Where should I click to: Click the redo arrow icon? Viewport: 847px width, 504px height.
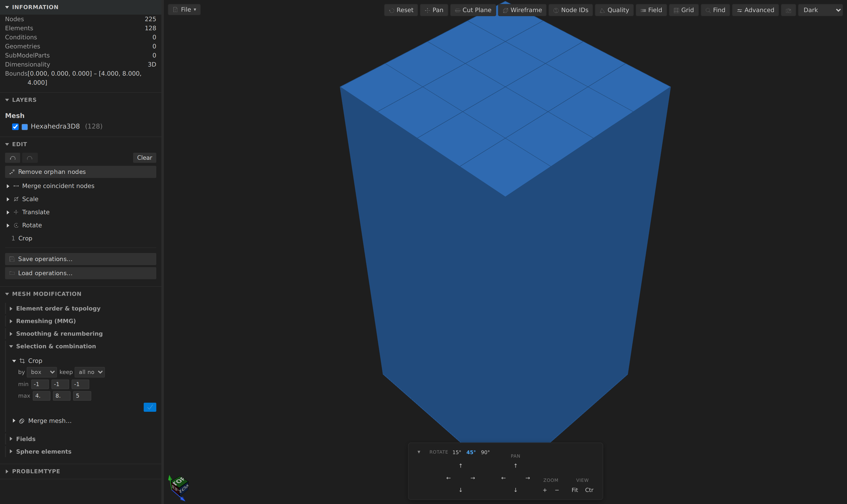point(30,157)
